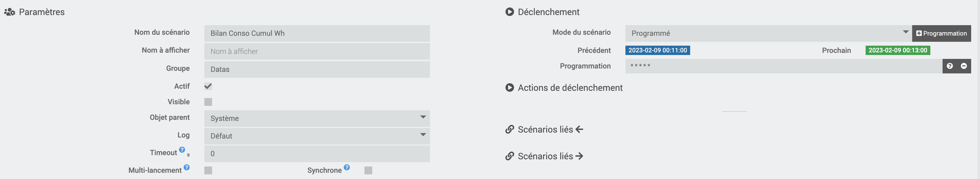This screenshot has height=179, width=980.
Task: Click the Programmation field help icon
Action: coord(950,66)
